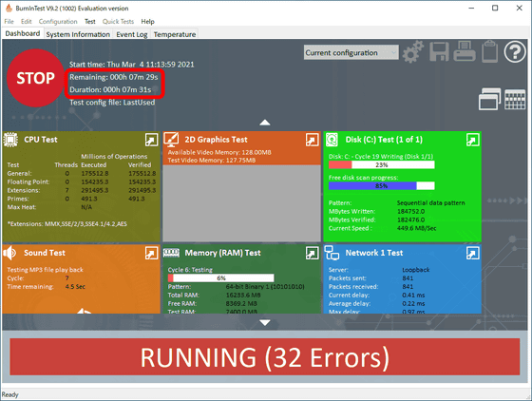Click the CPU chip icon

pos(10,140)
